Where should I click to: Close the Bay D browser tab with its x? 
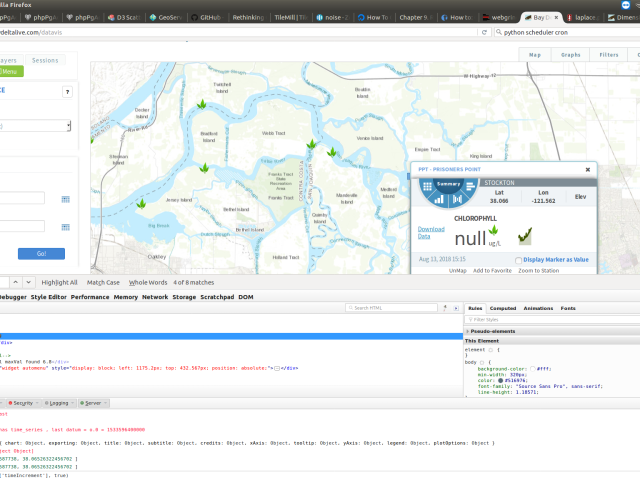[556, 18]
